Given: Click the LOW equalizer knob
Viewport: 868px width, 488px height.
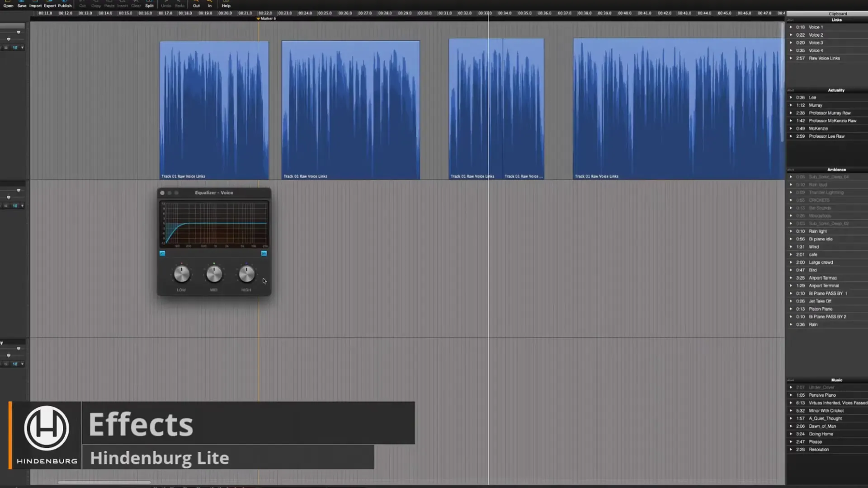Looking at the screenshot, I should pyautogui.click(x=182, y=274).
